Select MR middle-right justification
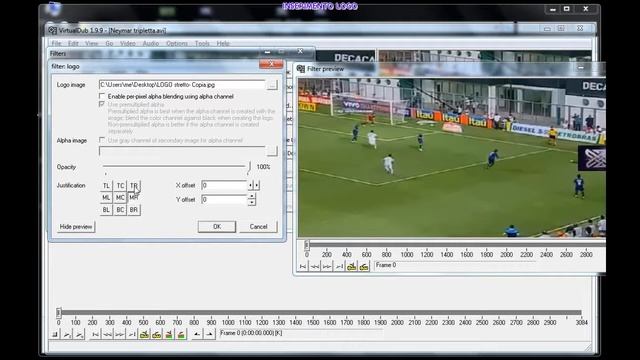This screenshot has height=360, width=640. click(134, 198)
